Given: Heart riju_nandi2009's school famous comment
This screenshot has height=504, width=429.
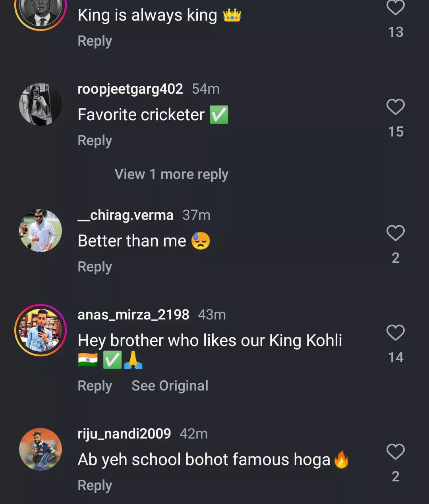Looking at the screenshot, I should (x=396, y=452).
